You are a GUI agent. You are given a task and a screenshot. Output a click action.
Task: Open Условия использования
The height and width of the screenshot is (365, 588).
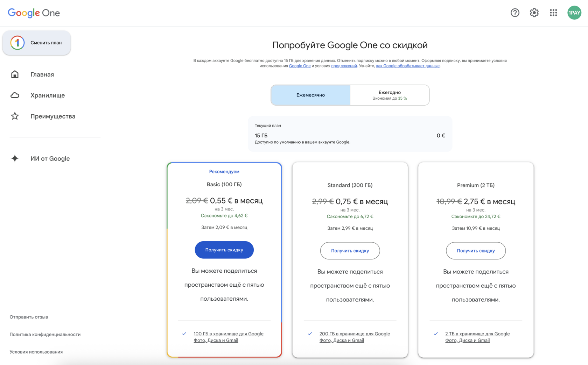36,352
